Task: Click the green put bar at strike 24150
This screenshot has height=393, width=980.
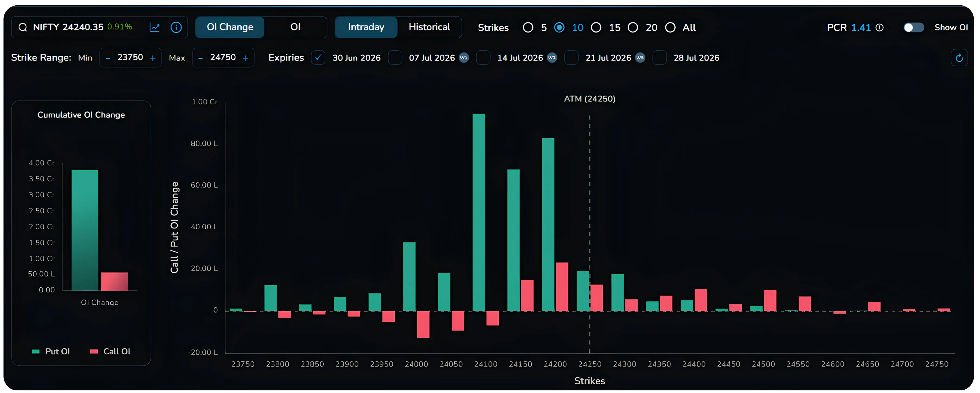Action: (513, 240)
